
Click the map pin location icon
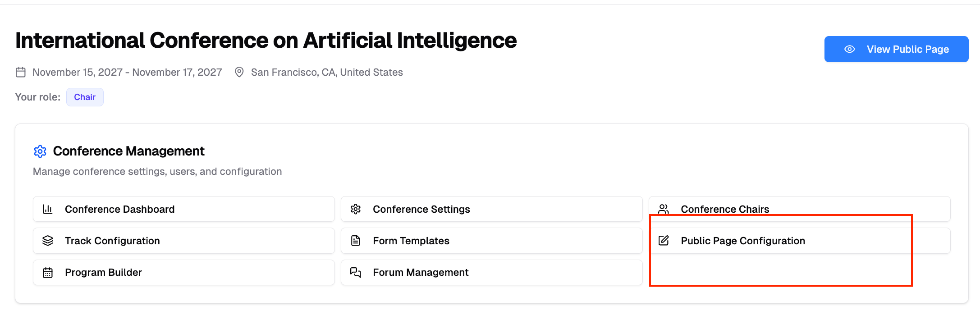coord(239,72)
